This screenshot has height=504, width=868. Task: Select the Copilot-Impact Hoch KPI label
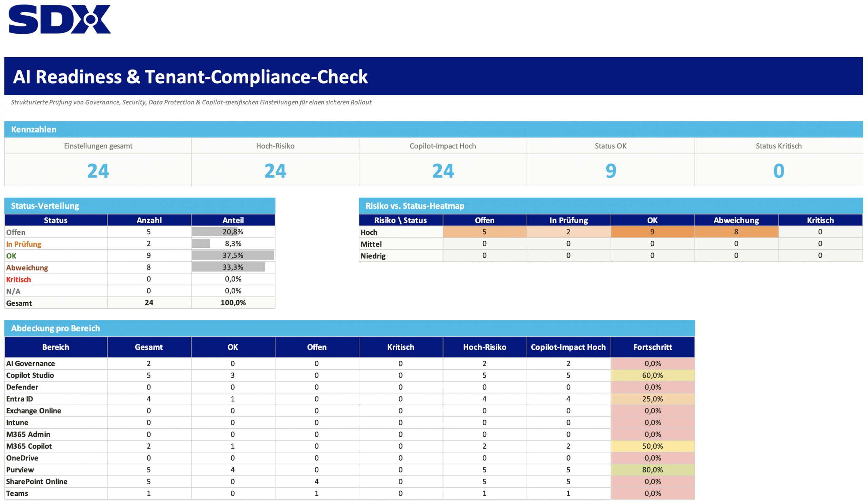[442, 146]
